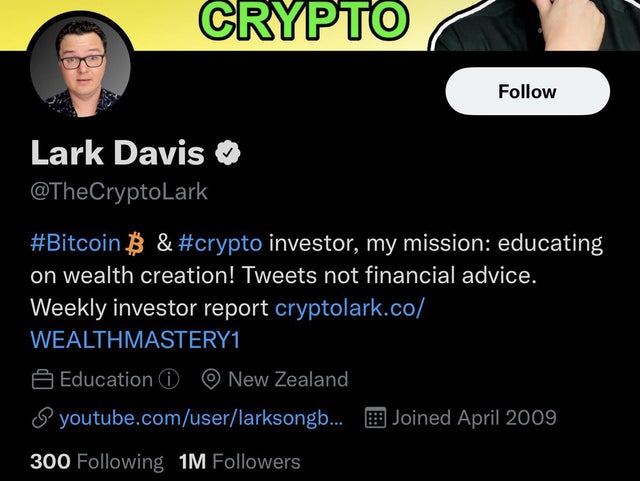Open the youtube.com/user/larksongb link

pos(201,418)
